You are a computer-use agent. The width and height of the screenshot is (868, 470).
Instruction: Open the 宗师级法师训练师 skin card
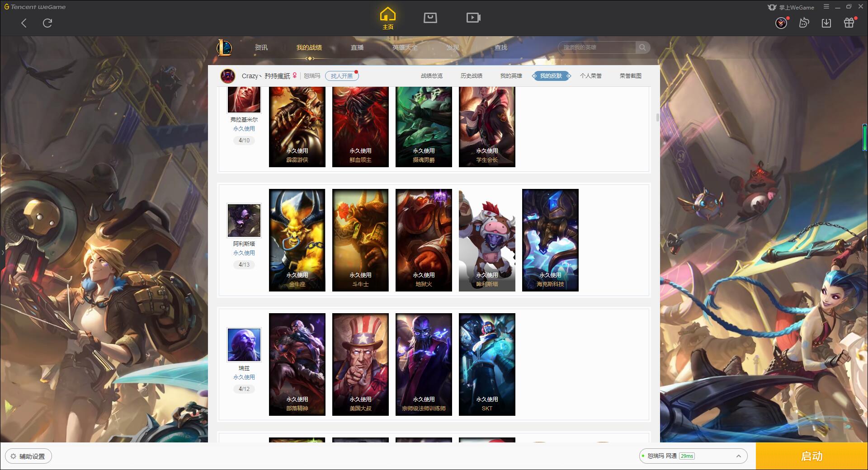click(424, 364)
